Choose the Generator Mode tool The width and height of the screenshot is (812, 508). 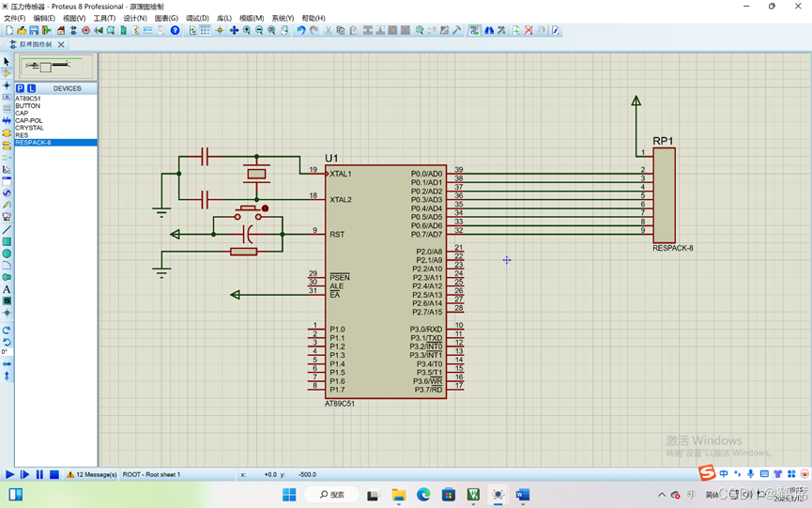pyautogui.click(x=7, y=192)
